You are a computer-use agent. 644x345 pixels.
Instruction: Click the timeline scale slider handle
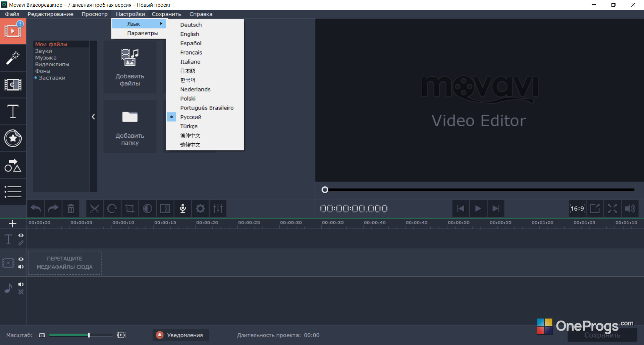click(89, 335)
